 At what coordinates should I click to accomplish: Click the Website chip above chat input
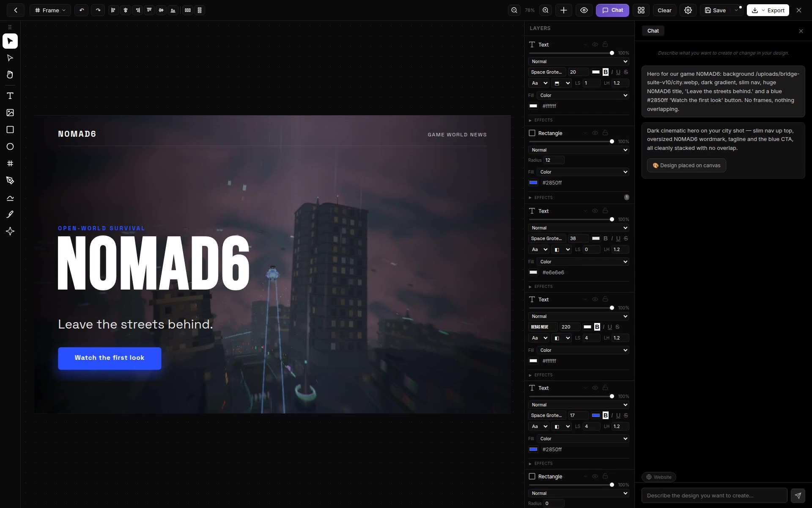pyautogui.click(x=659, y=477)
